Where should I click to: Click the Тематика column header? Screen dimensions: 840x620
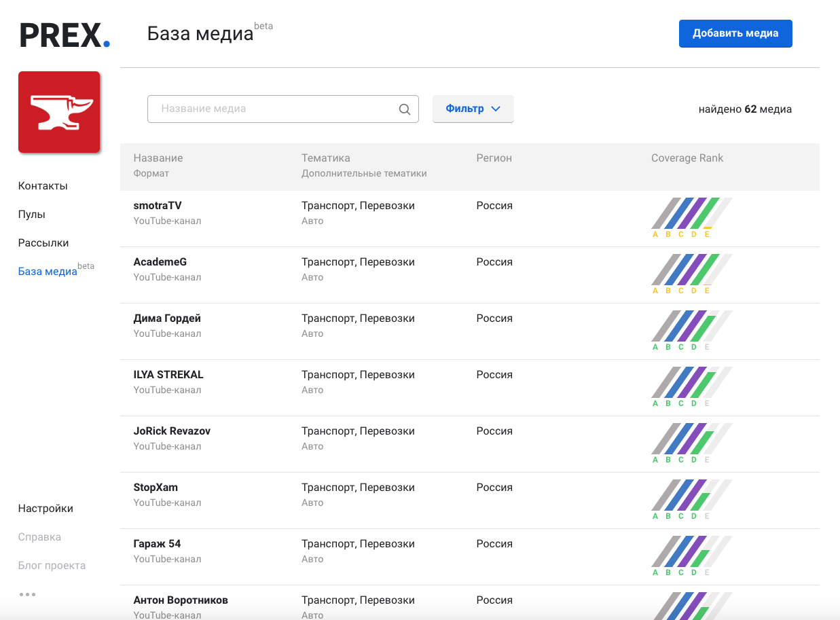[326, 158]
